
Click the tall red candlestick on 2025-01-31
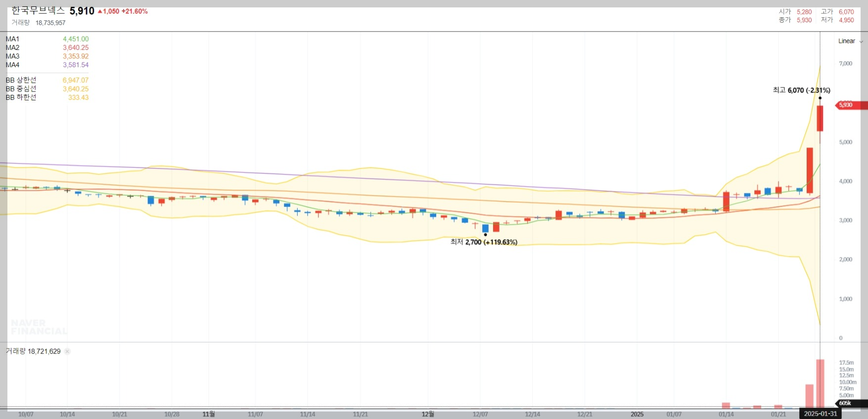(820, 119)
